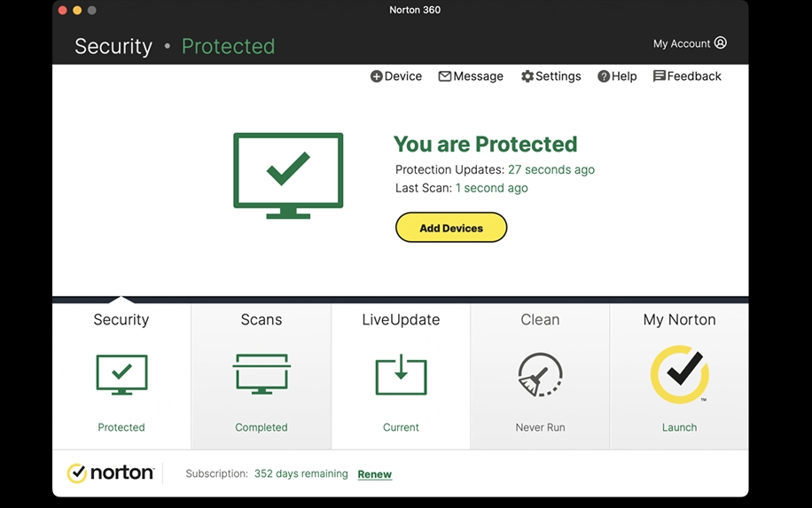Click the Settings text label
This screenshot has height=508, width=812.
(x=558, y=76)
